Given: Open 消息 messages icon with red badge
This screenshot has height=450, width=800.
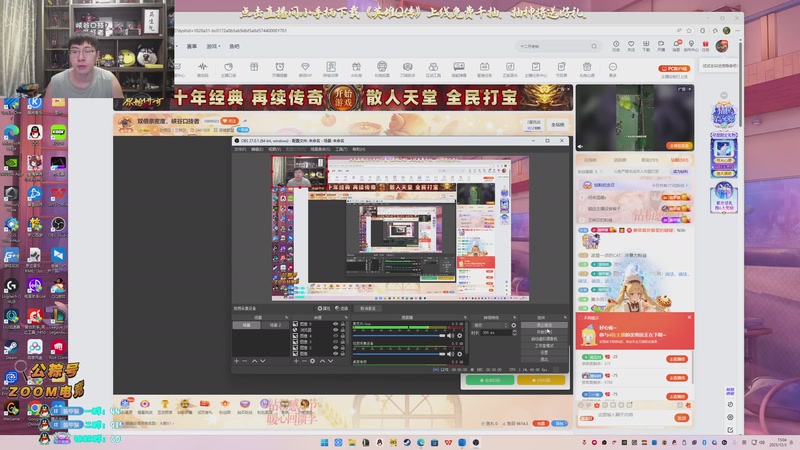Looking at the screenshot, I should [x=677, y=46].
